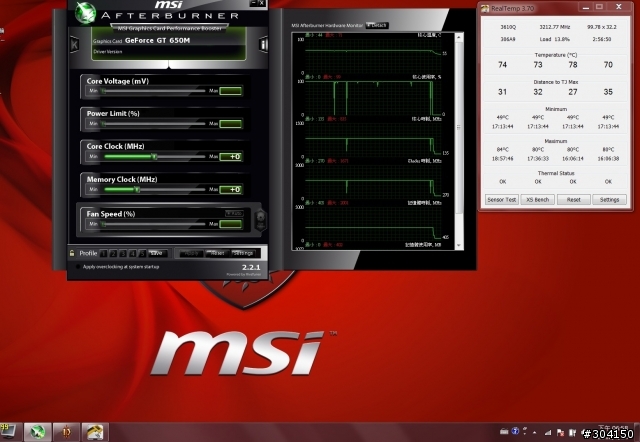This screenshot has width=640, height=442.
Task: Click the keyboard tray icon
Action: [x=504, y=431]
